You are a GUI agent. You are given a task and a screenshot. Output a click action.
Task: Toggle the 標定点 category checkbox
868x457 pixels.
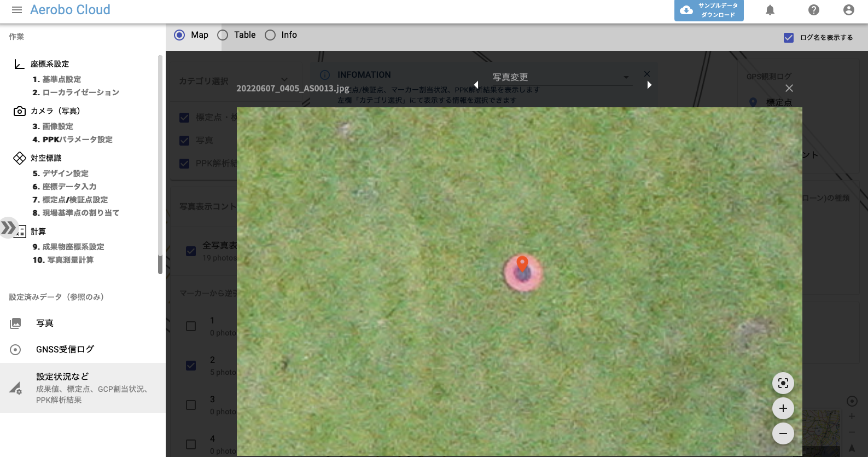184,118
